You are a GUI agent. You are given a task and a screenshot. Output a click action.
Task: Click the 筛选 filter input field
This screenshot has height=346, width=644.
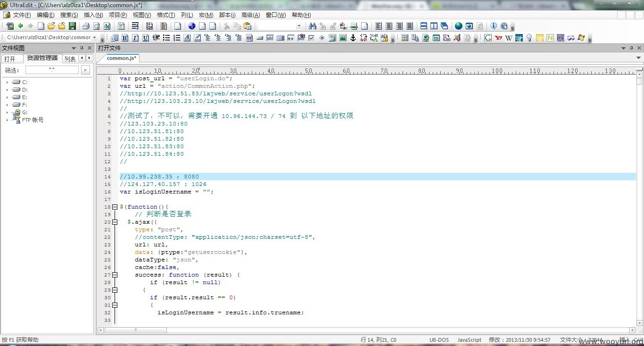tap(52, 70)
